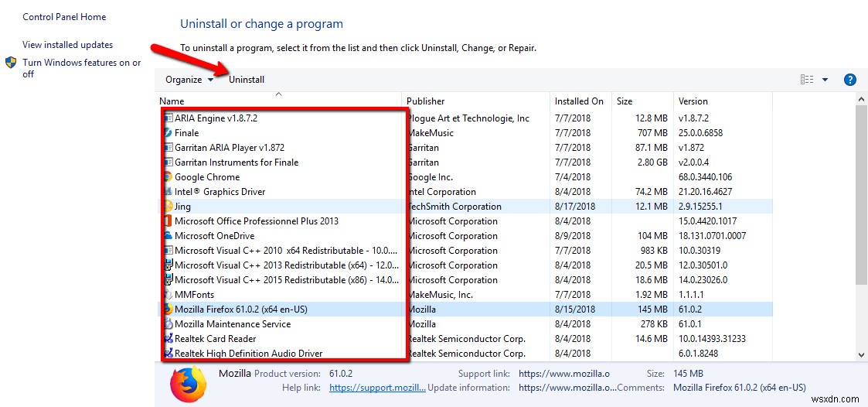The width and height of the screenshot is (868, 407).
Task: Click the Mozilla Firefox 61.0.2 row icon
Action: point(169,310)
